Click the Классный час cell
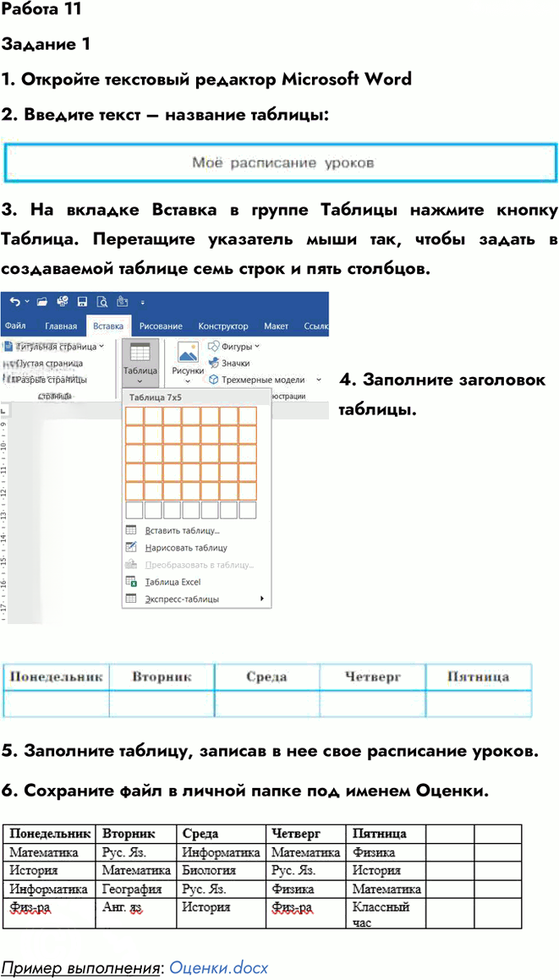Viewport: 559px width, 980px height. (386, 914)
